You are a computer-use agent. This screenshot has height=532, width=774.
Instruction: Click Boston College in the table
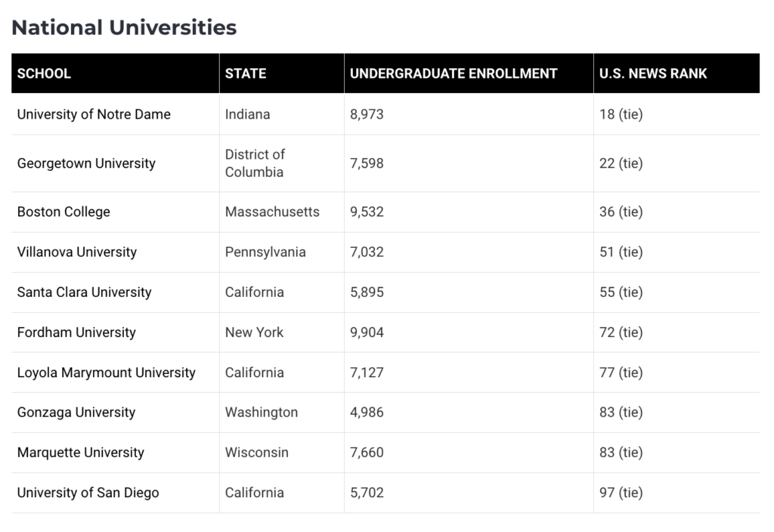[x=63, y=212]
